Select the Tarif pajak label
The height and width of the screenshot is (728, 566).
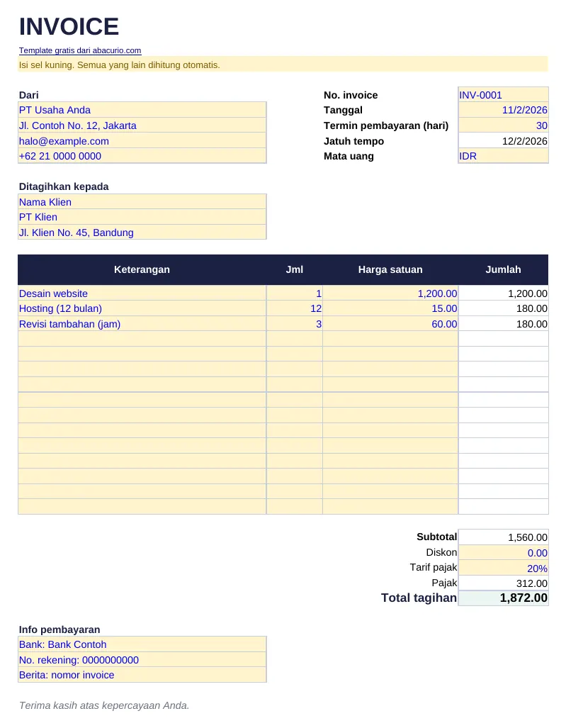(434, 567)
